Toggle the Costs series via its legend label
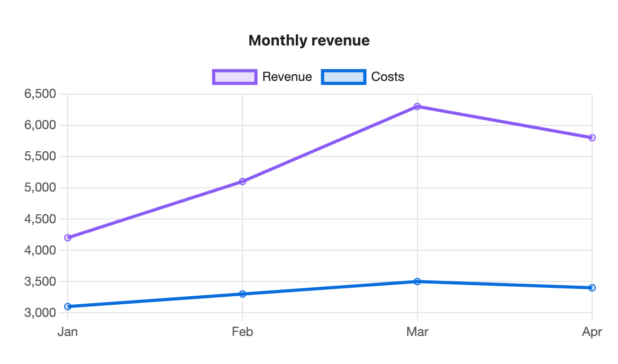Viewport: 618px width, 364px height. 387,77
